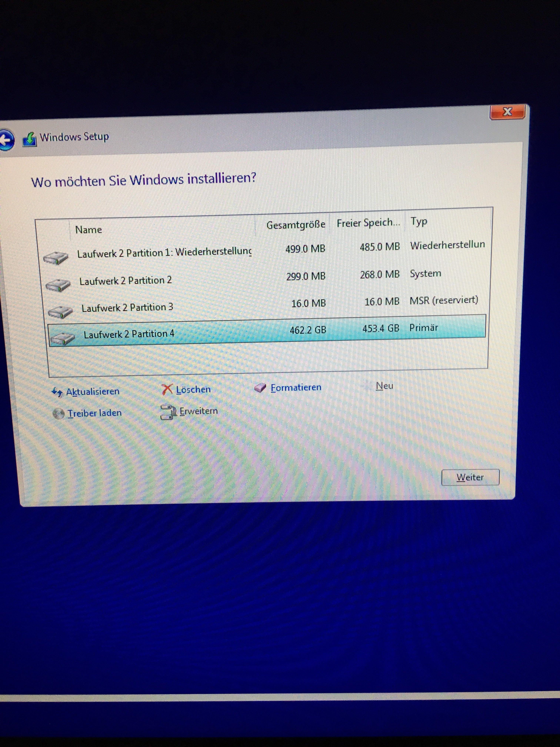This screenshot has height=747, width=560.
Task: Click drive icon next to Partition 2
Action: (x=58, y=285)
